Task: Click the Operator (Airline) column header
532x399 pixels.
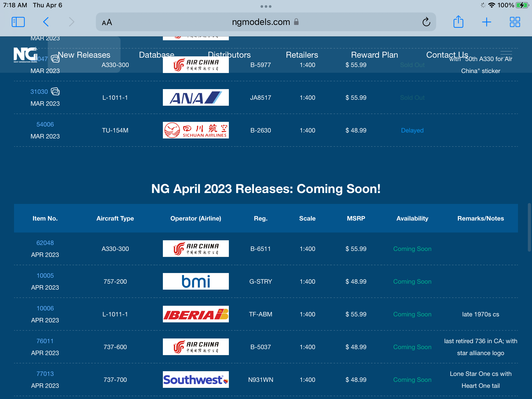Action: (x=196, y=218)
